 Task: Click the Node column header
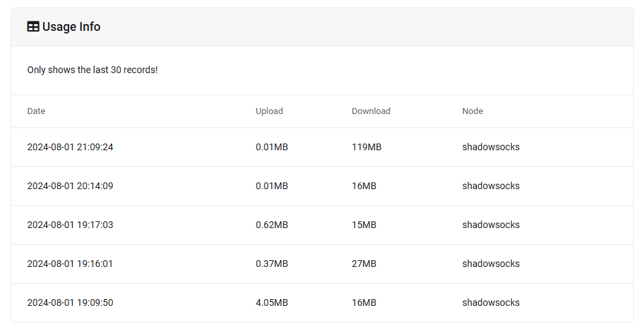[x=472, y=111]
